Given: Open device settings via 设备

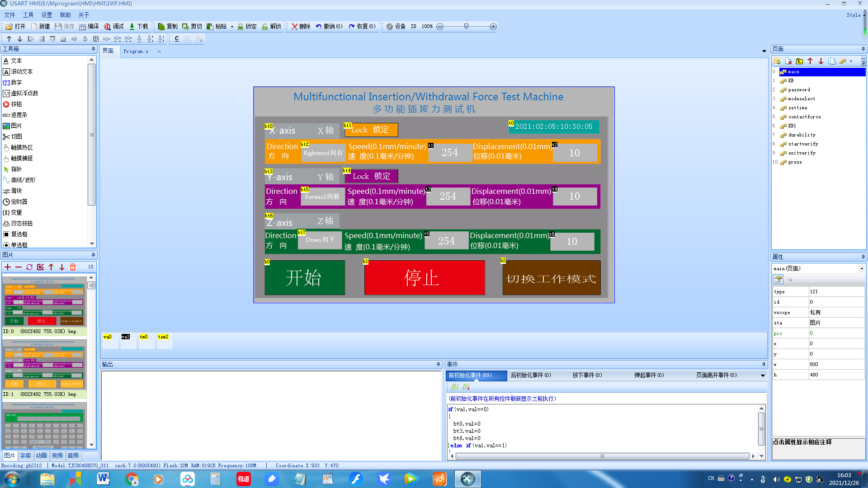Looking at the screenshot, I should [396, 27].
